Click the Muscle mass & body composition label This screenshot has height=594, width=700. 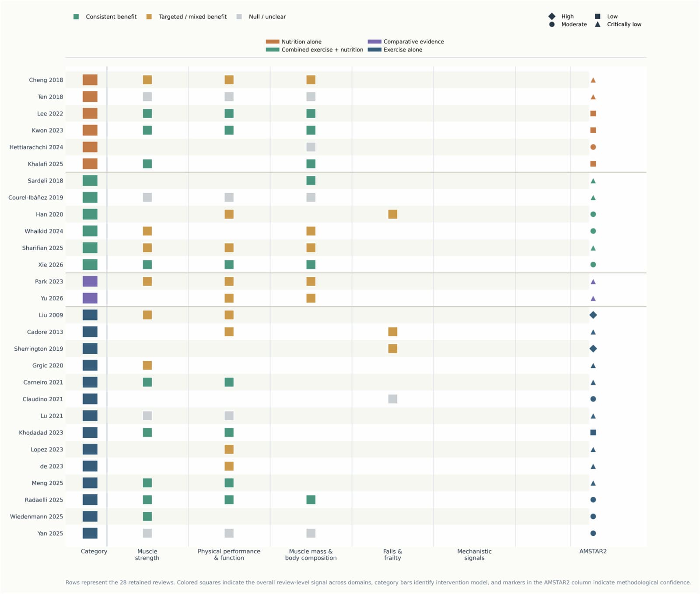coord(311,555)
